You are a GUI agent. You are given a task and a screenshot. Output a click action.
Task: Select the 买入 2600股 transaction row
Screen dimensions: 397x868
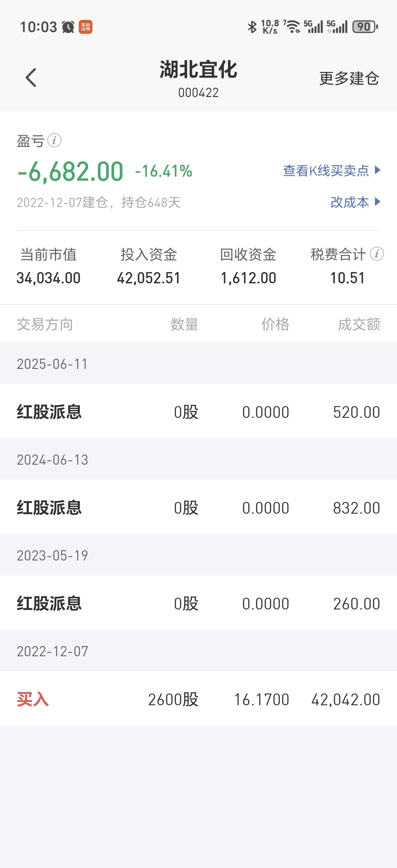[198, 698]
